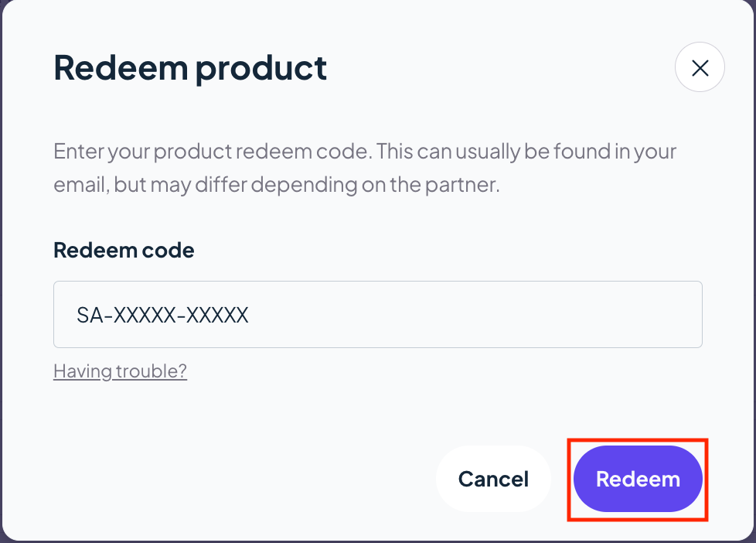
Task: Follow the underlined Having trouble? link
Action: click(x=120, y=371)
